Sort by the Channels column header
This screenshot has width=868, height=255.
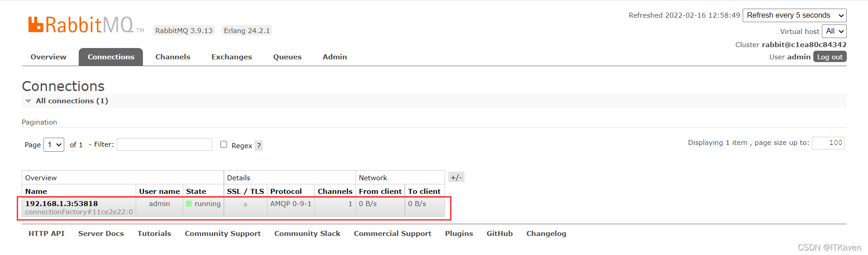[335, 191]
